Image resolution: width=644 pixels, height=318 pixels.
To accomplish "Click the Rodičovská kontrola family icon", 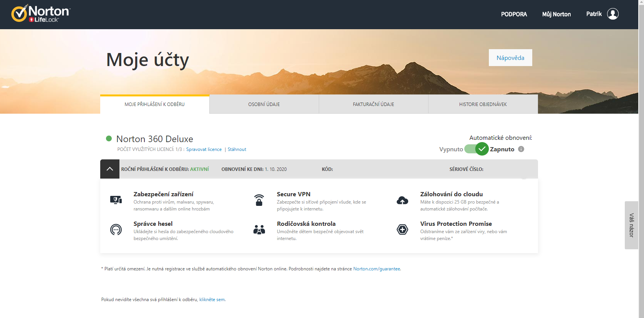I will tap(259, 230).
